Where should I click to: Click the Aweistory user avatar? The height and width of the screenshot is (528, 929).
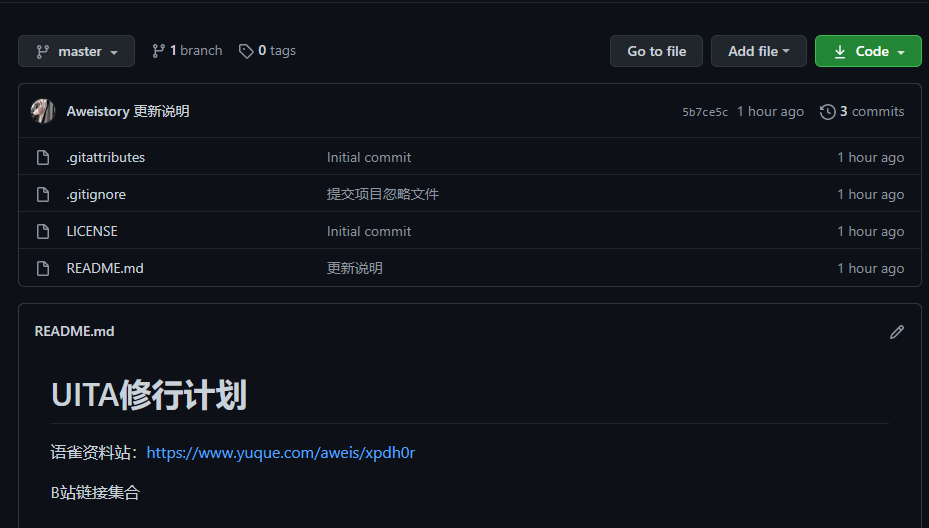(43, 111)
